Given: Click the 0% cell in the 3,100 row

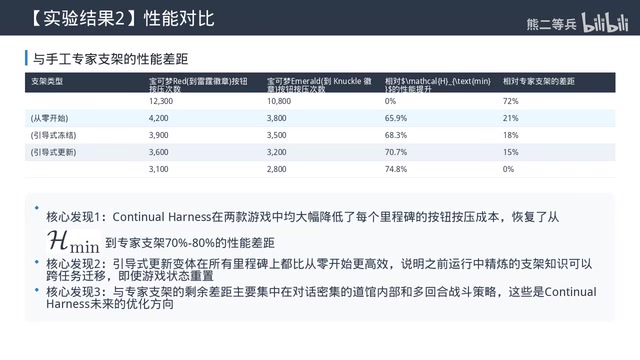Looking at the screenshot, I should tap(508, 169).
